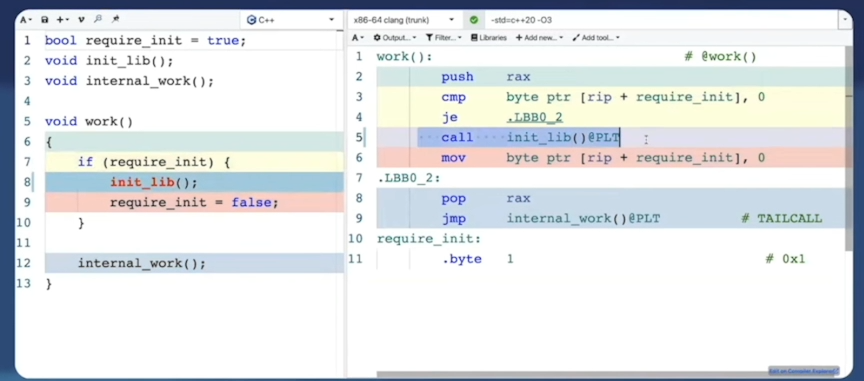Open the x86-64 clang (trunk) compiler dropdown
The image size is (864, 381).
[x=404, y=20]
